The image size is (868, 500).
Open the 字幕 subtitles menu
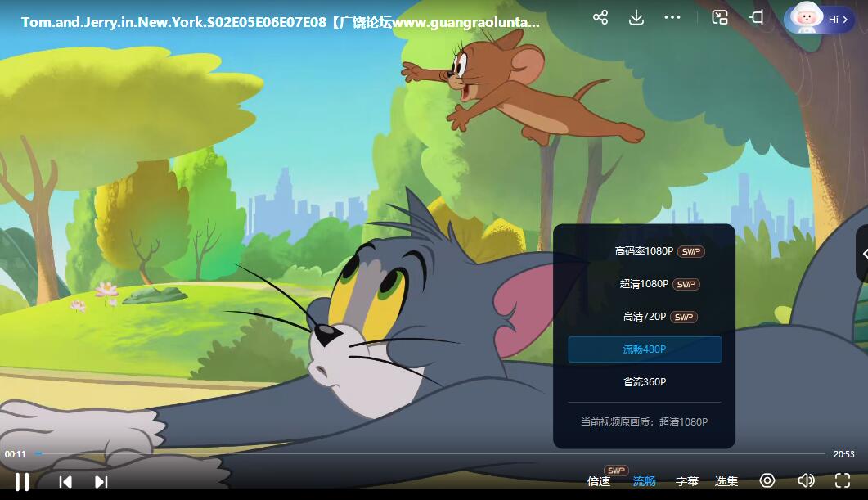click(x=687, y=481)
